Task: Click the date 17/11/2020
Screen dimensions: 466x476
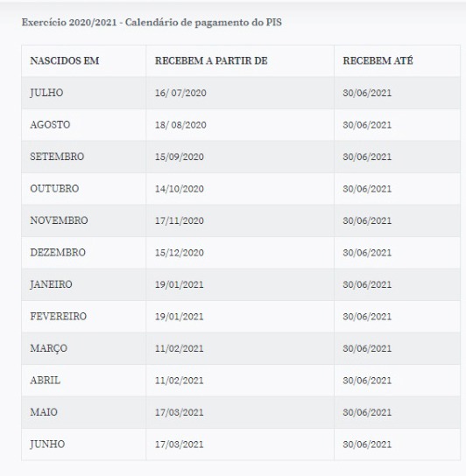Action: 180,220
